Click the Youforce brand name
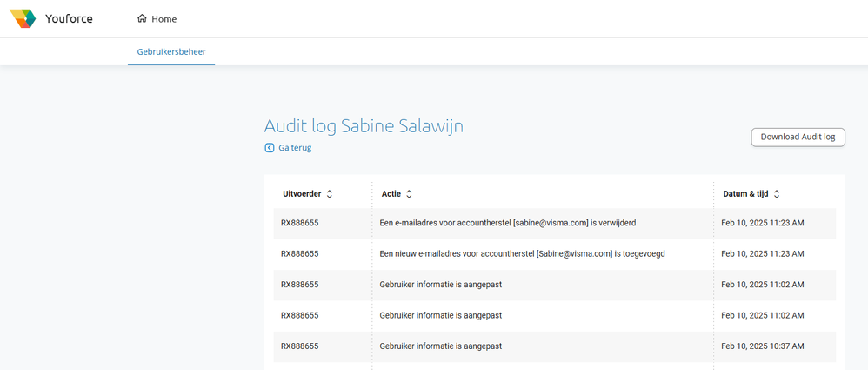Image resolution: width=868 pixels, height=370 pixels. pos(69,18)
